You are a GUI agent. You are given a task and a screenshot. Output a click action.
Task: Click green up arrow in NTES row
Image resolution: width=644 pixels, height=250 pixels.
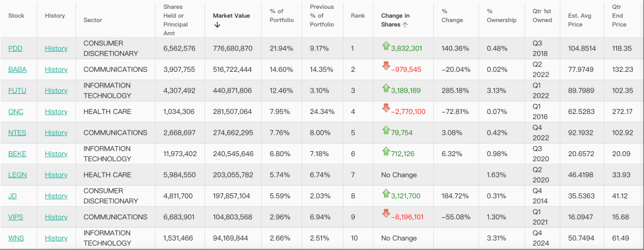click(386, 130)
